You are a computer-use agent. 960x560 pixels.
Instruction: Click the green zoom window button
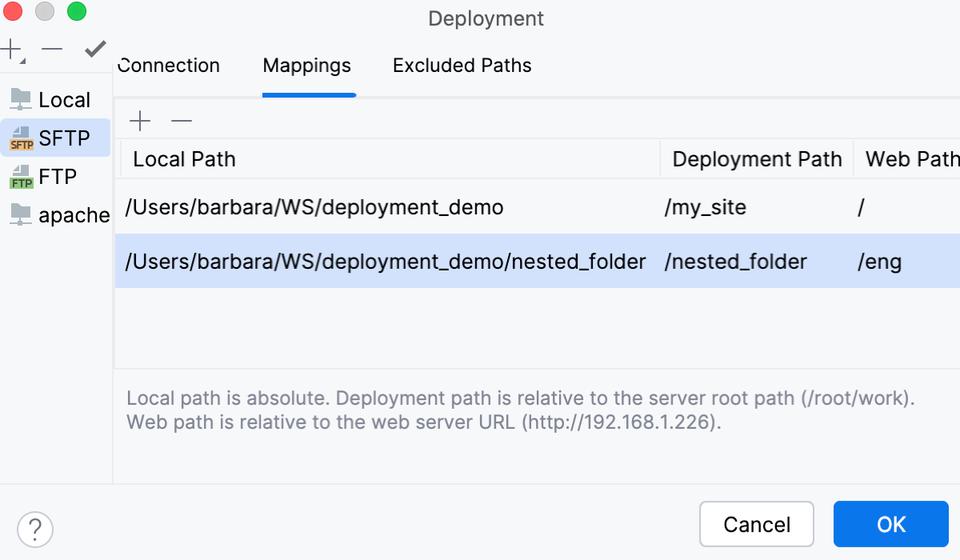click(x=76, y=12)
